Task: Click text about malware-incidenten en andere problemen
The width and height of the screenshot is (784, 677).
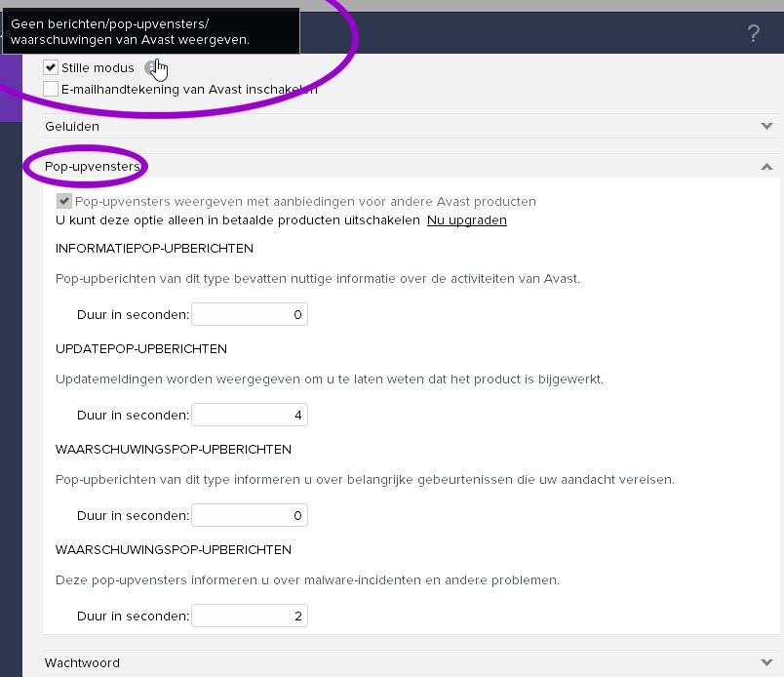Action: [307, 580]
